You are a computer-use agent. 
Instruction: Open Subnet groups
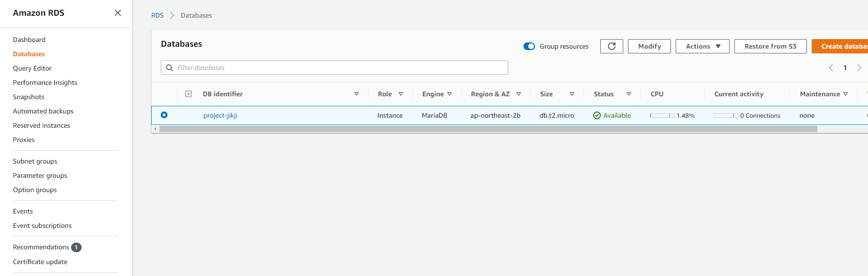click(x=35, y=161)
